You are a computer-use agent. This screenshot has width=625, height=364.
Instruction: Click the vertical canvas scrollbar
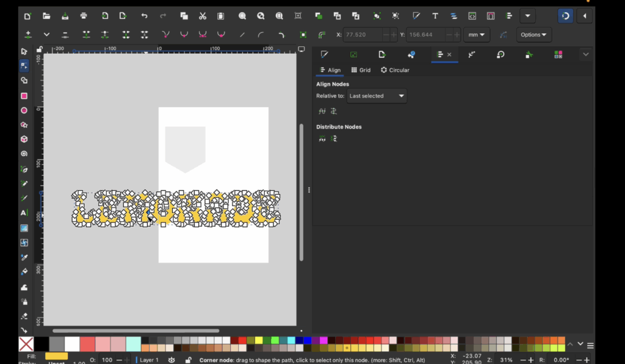click(302, 192)
